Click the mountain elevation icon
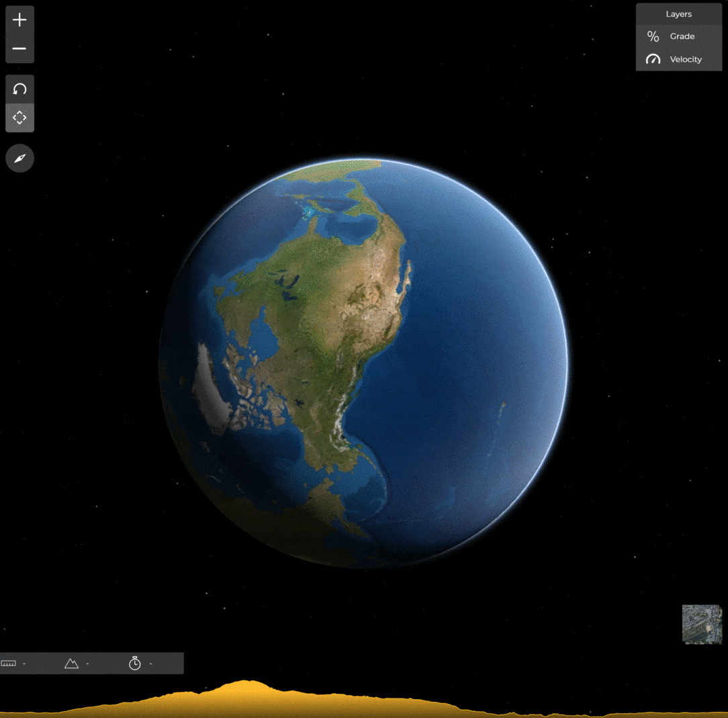Viewport: 728px width, 718px height. [71, 663]
